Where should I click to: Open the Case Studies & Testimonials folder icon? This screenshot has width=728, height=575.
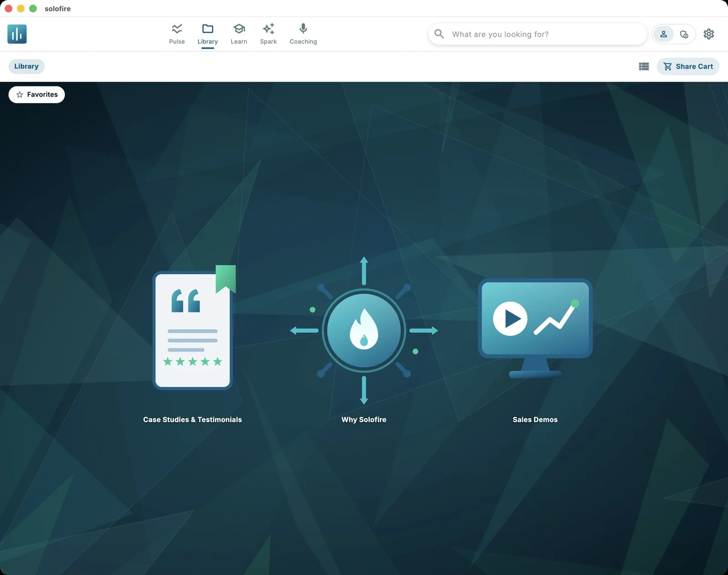(x=194, y=328)
